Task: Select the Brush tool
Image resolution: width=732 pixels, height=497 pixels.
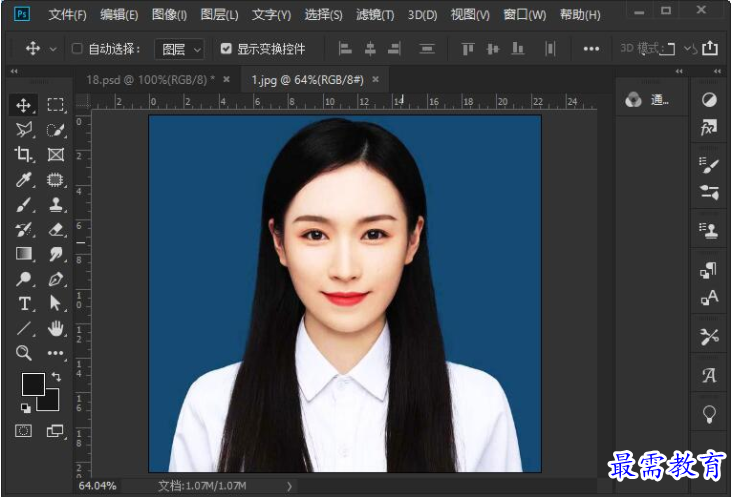Action: coord(24,204)
